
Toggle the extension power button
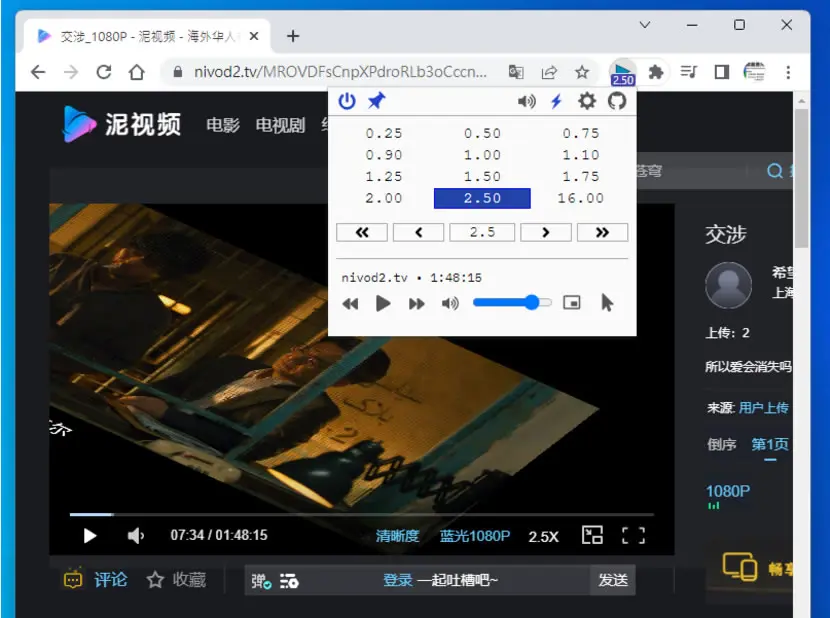pyautogui.click(x=347, y=101)
